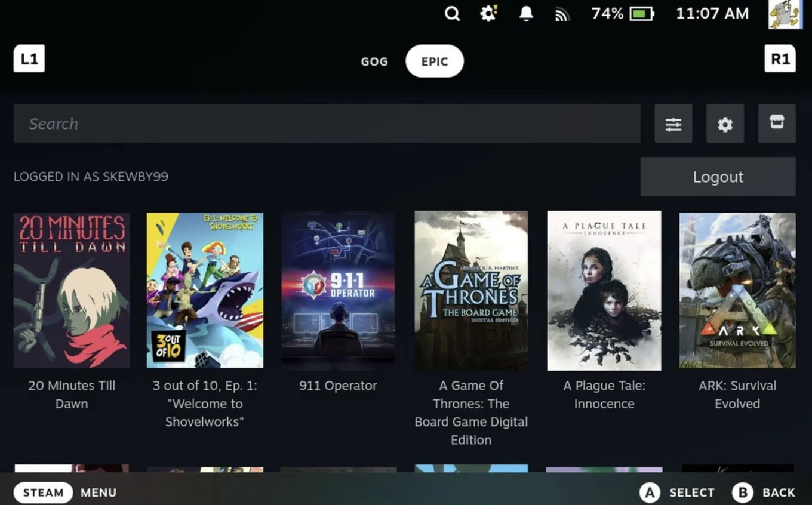
Task: Tap the R1 bumper tab switcher
Action: [780, 58]
